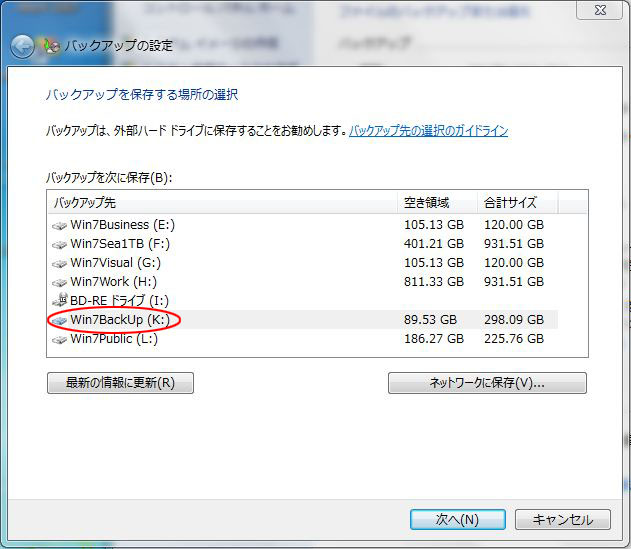This screenshot has width=631, height=549.
Task: Click the backup wizard title icon
Action: pyautogui.click(x=51, y=46)
